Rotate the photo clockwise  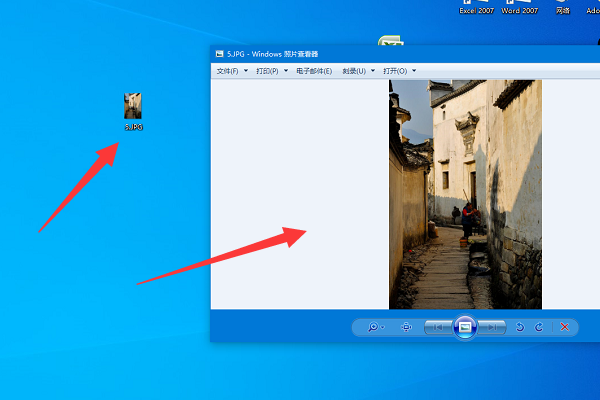(539, 327)
